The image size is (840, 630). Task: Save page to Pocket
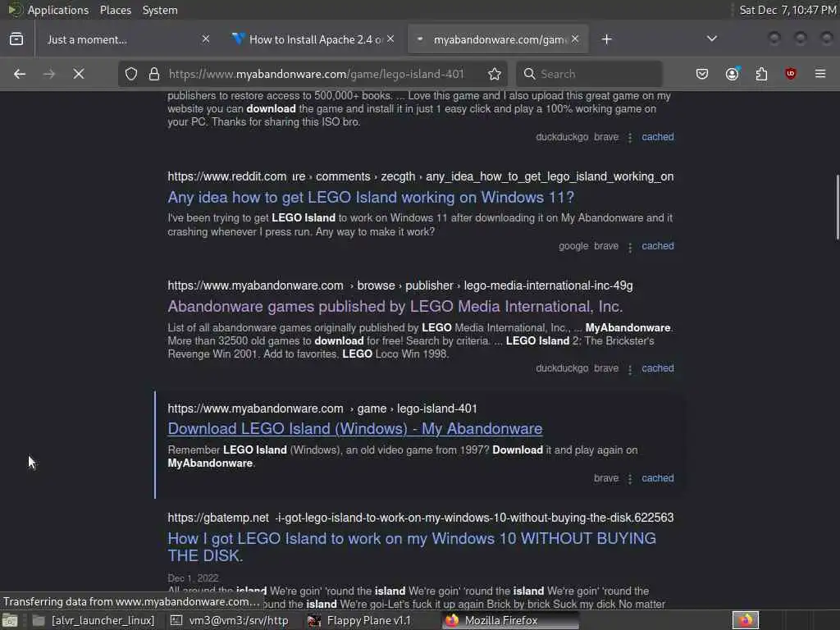pos(702,74)
